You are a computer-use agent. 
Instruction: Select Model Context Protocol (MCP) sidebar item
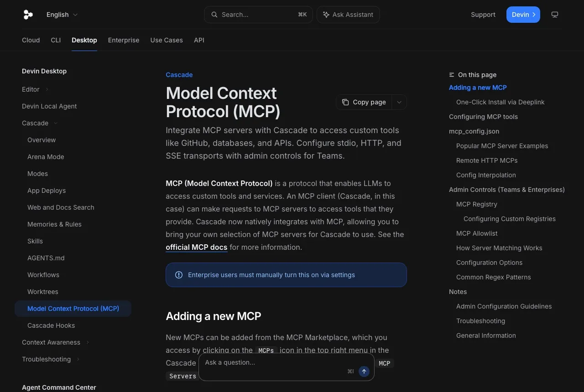[73, 309]
